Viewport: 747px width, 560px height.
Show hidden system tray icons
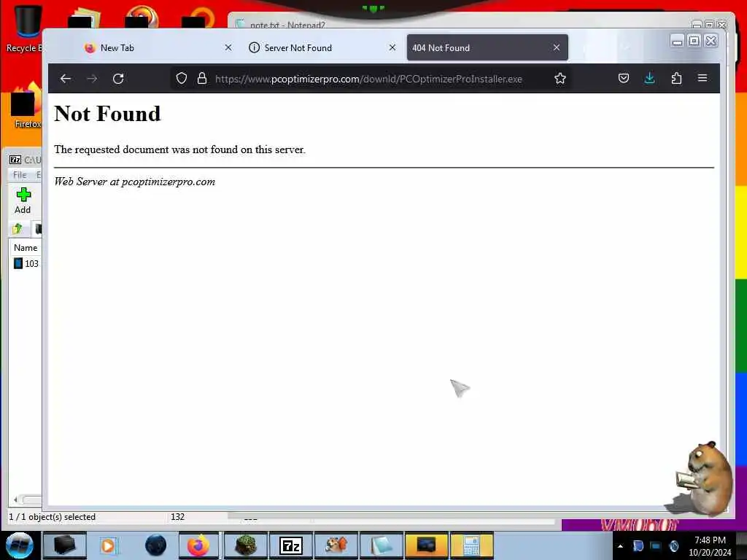point(620,546)
